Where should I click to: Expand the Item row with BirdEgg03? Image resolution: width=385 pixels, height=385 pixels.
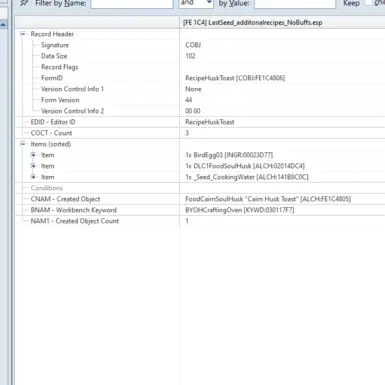coord(33,155)
